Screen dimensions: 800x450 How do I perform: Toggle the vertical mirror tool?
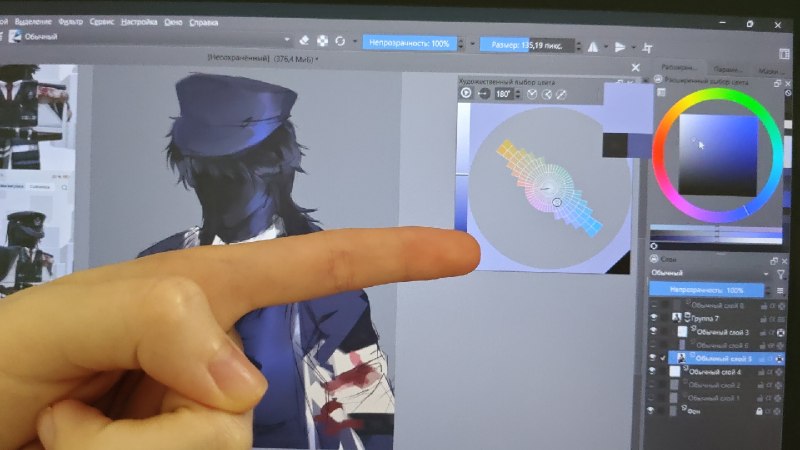pyautogui.click(x=620, y=47)
